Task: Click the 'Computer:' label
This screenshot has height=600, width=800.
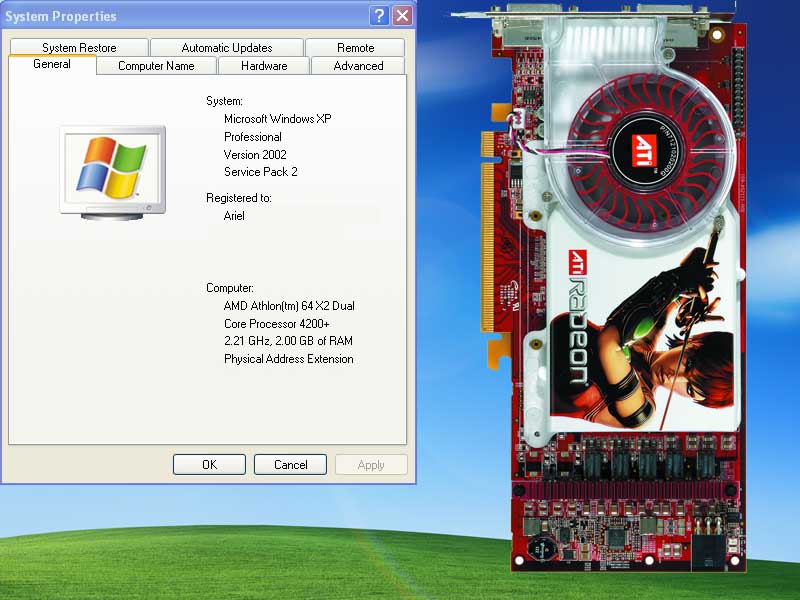Action: coord(230,288)
